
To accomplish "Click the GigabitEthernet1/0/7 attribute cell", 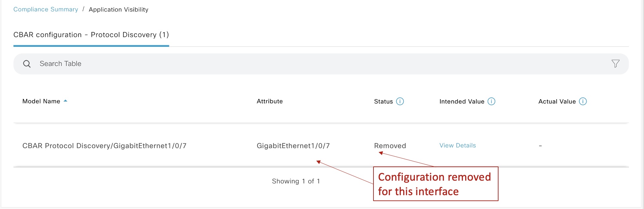I will click(293, 146).
